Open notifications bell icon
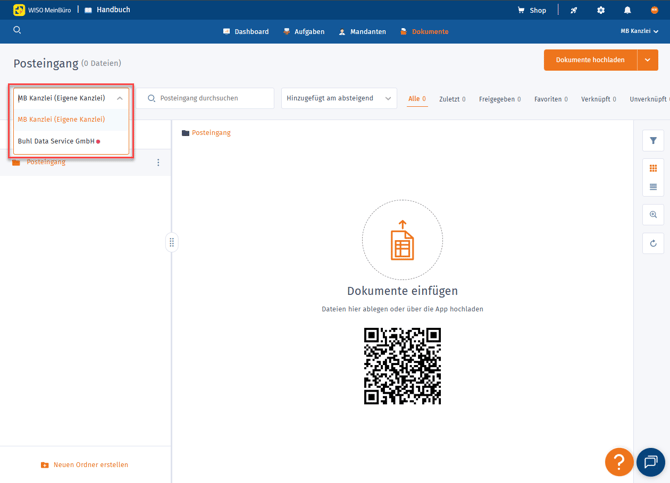Screen dimensions: 670x483 (627, 10)
